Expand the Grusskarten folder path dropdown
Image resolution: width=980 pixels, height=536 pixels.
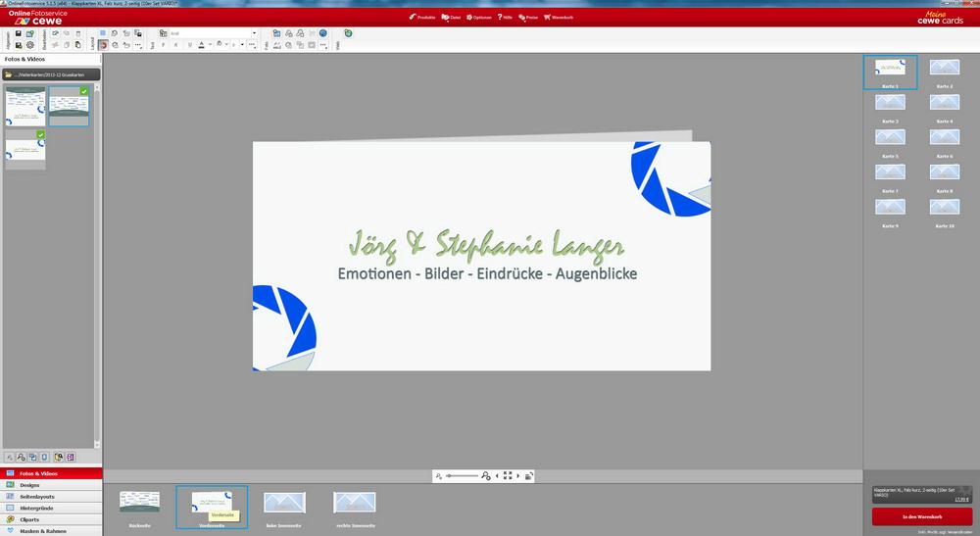[49, 73]
